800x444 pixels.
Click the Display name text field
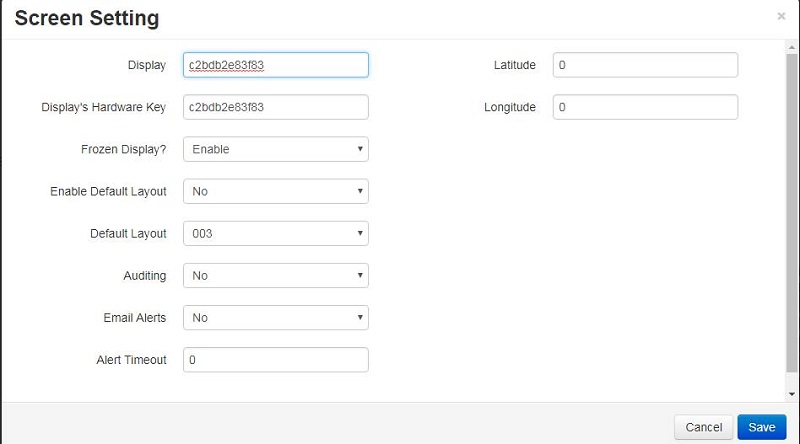click(276, 65)
